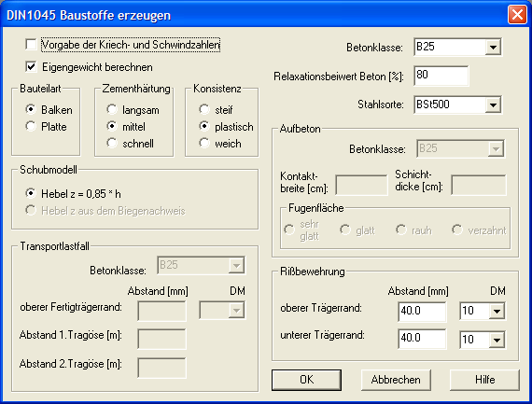Viewport: 532px width, 404px height.
Task: Choose langsam Zementhärtung option
Action: click(112, 109)
